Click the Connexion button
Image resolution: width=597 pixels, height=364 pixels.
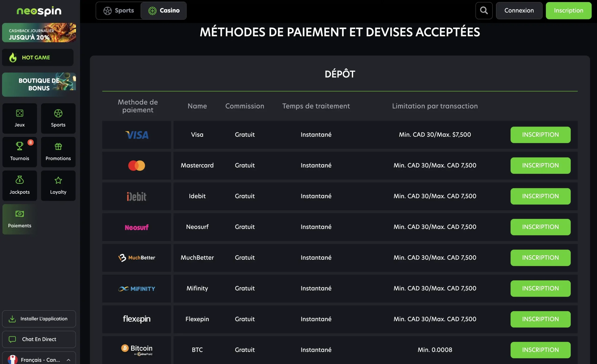point(519,10)
